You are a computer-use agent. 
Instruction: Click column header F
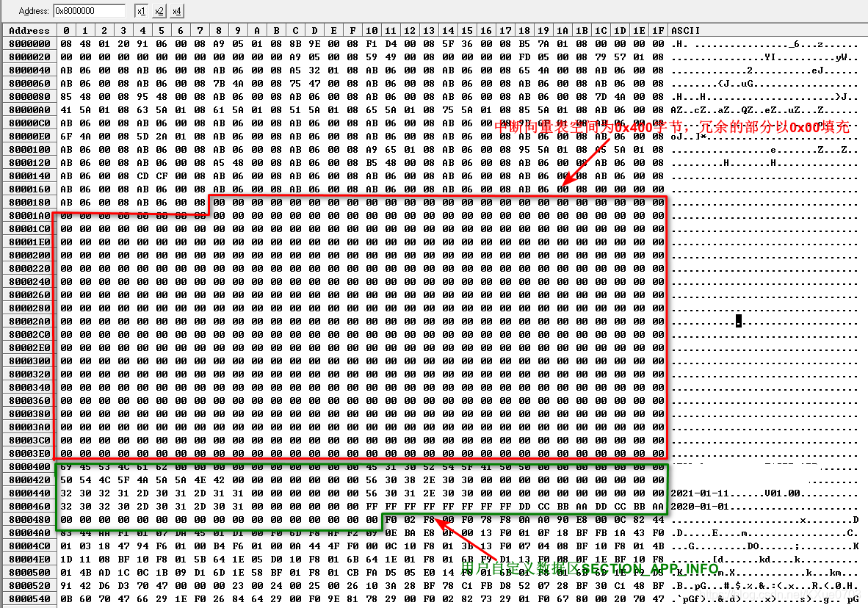[352, 30]
